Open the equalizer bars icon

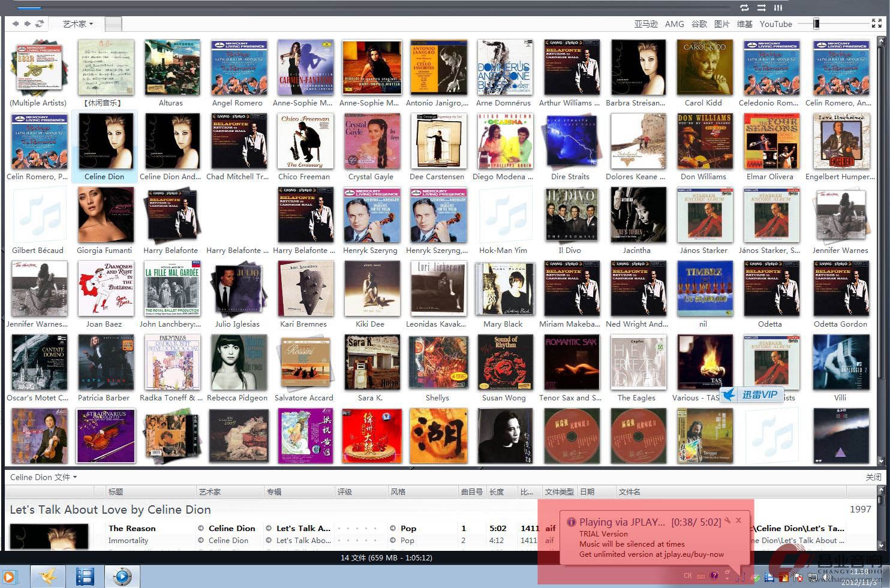(x=778, y=8)
